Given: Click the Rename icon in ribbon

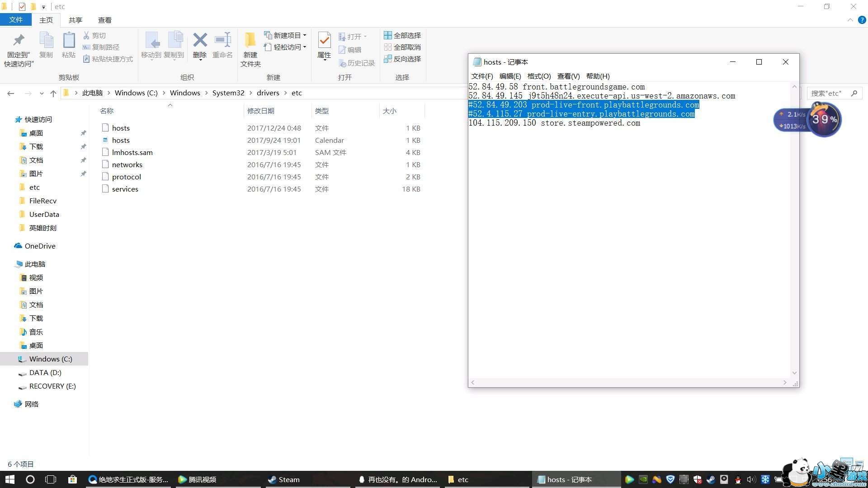Looking at the screenshot, I should (222, 40).
